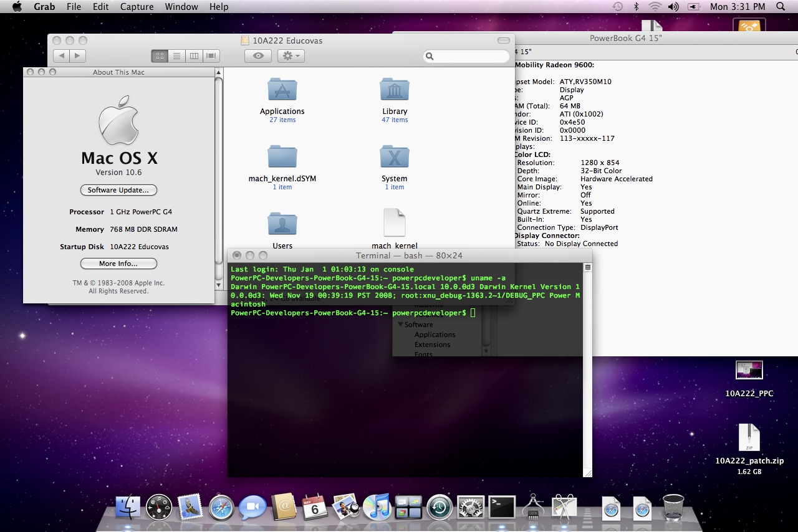Click Spotlight magnifying glass in menu bar
The width and height of the screenshot is (798, 532).
click(x=781, y=7)
